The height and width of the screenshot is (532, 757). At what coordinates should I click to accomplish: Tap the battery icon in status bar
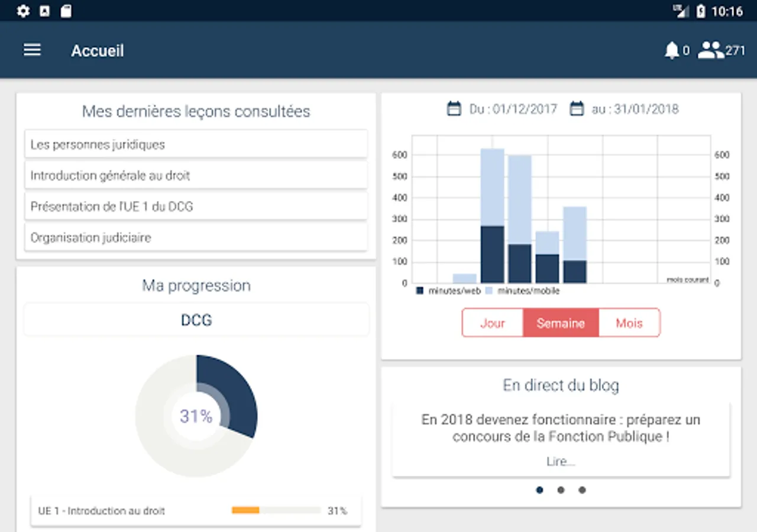(x=701, y=11)
